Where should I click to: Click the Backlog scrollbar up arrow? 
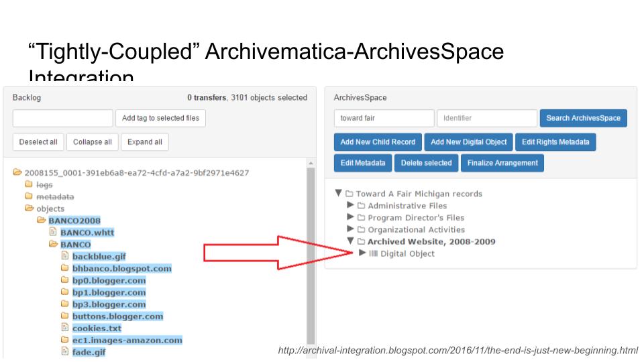pyautogui.click(x=311, y=164)
